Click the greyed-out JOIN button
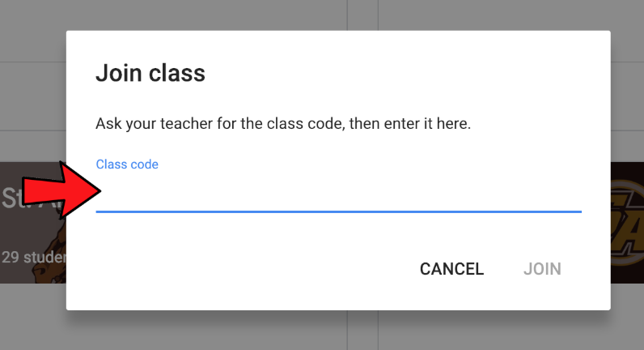Image resolution: width=644 pixels, height=350 pixels. 542,269
